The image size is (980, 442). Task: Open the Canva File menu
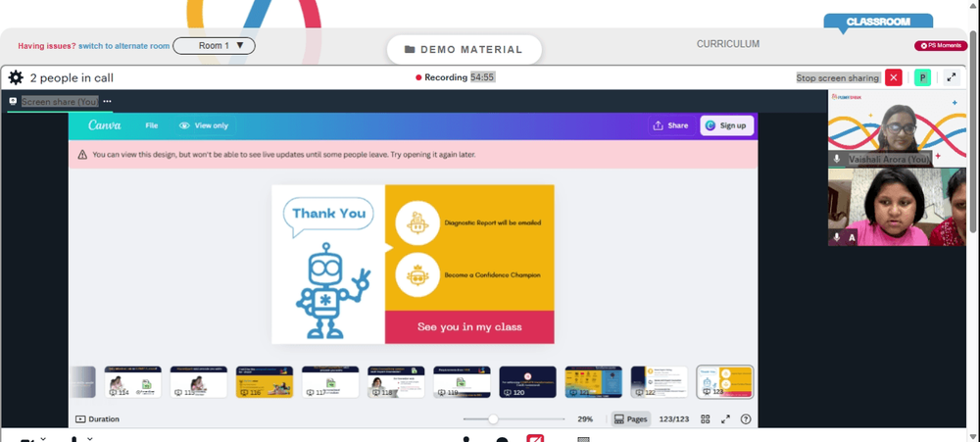[x=152, y=125]
